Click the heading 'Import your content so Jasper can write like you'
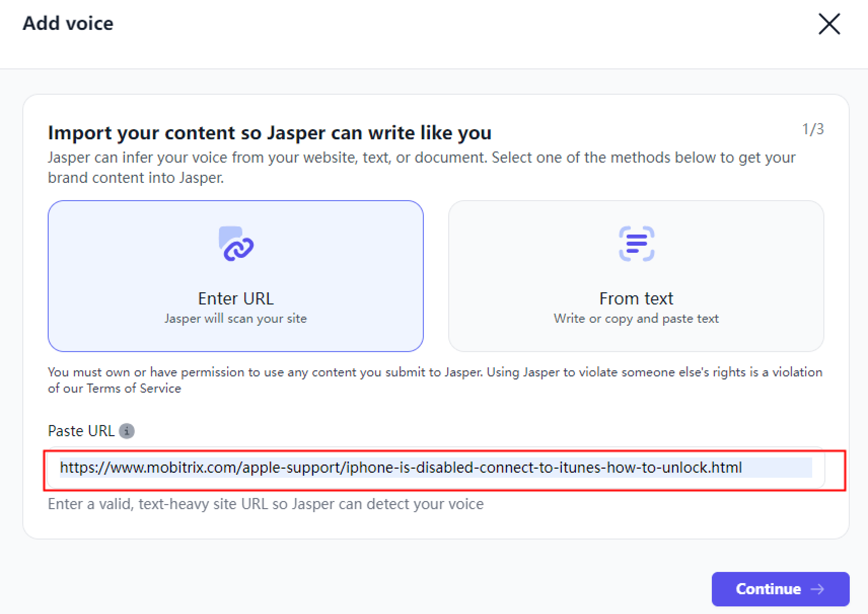Screen dimensions: 868x614 coord(270,133)
